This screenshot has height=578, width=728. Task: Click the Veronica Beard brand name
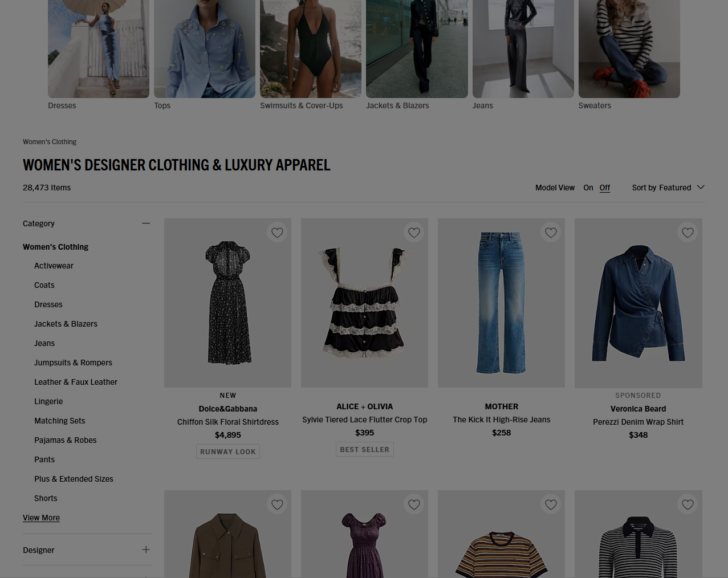click(638, 409)
